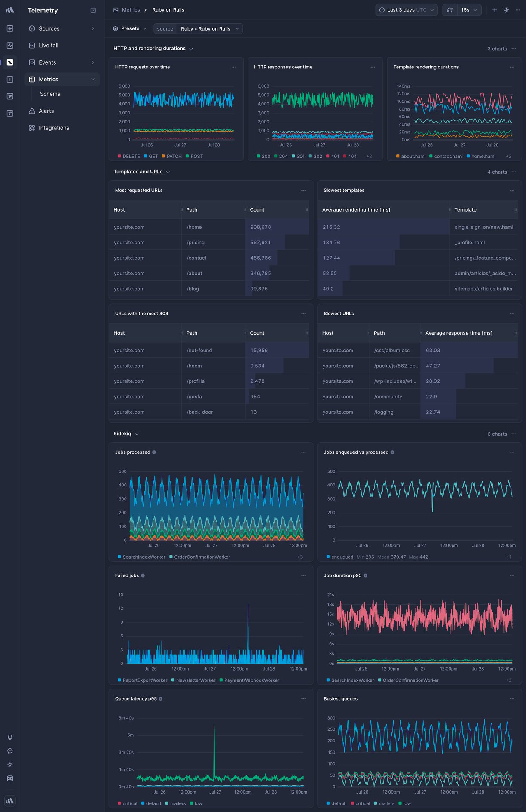
Task: Toggle PATCH series in HTTP requests legend
Action: point(171,157)
